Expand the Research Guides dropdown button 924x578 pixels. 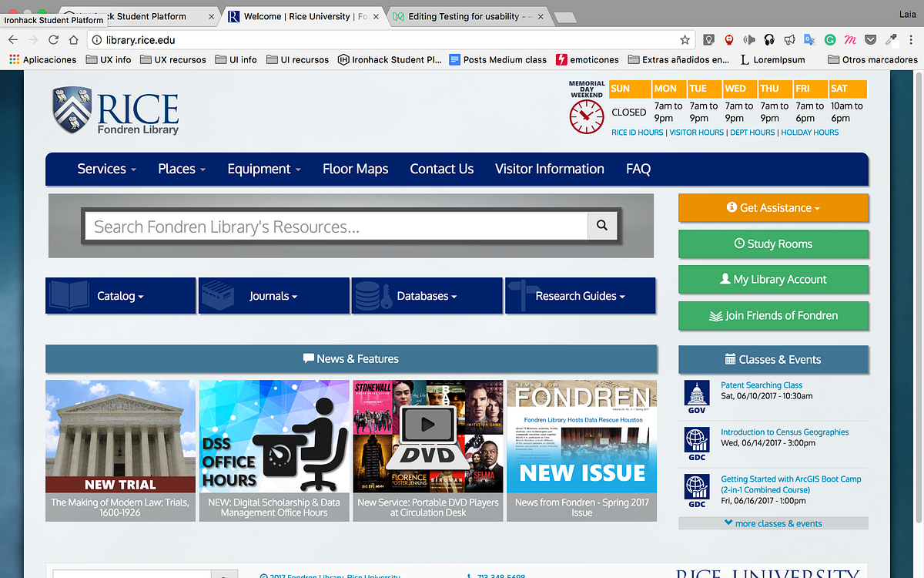tap(580, 296)
